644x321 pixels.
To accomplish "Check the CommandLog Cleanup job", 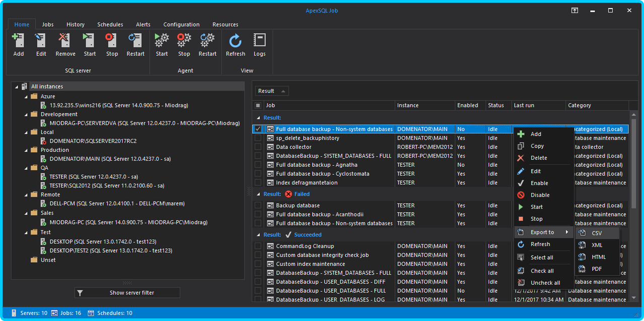I will click(x=258, y=246).
